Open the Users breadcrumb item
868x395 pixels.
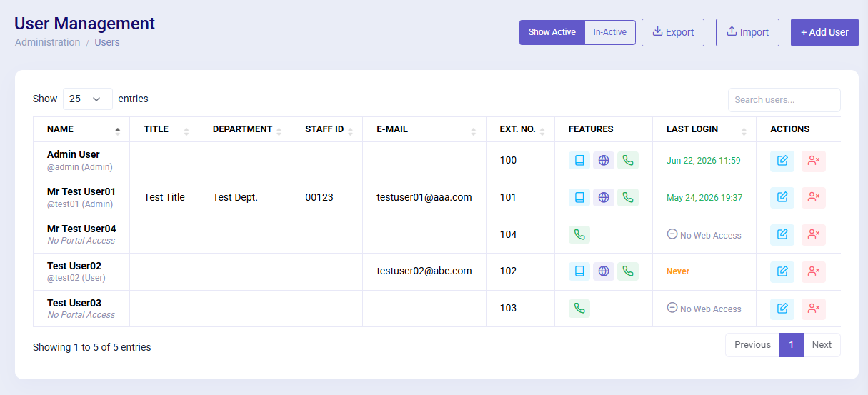pos(107,42)
